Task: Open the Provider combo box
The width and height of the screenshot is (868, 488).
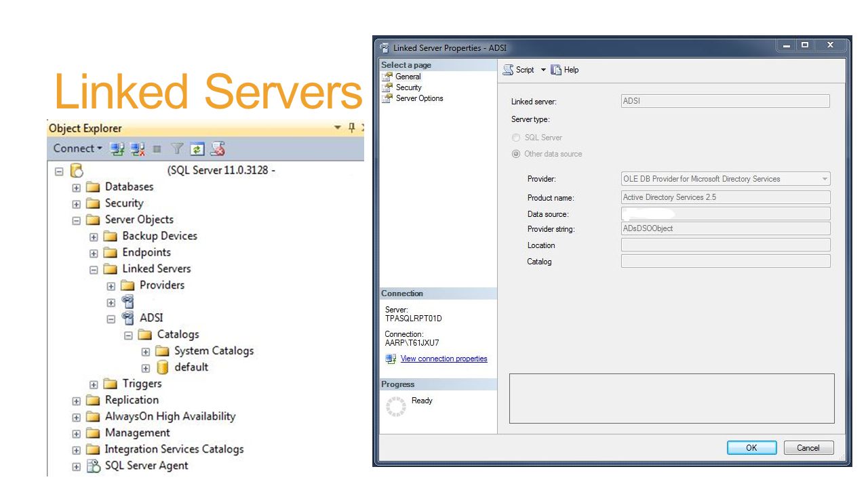Action: [x=726, y=179]
